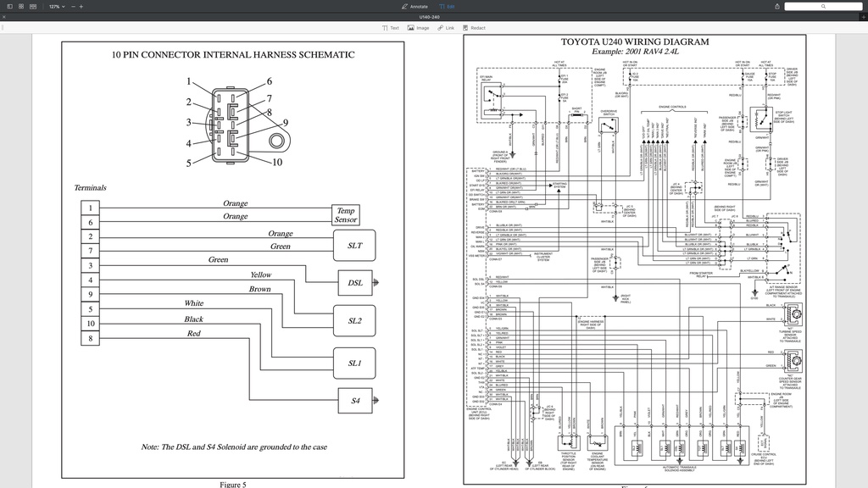868x488 pixels.
Task: Click the document protection lock icon
Action: pyautogui.click(x=776, y=6)
